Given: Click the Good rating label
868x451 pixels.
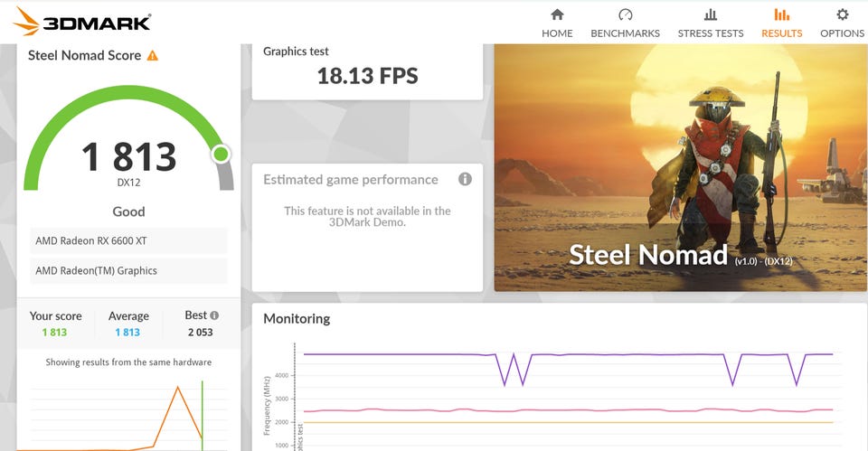Looking at the screenshot, I should point(128,211).
